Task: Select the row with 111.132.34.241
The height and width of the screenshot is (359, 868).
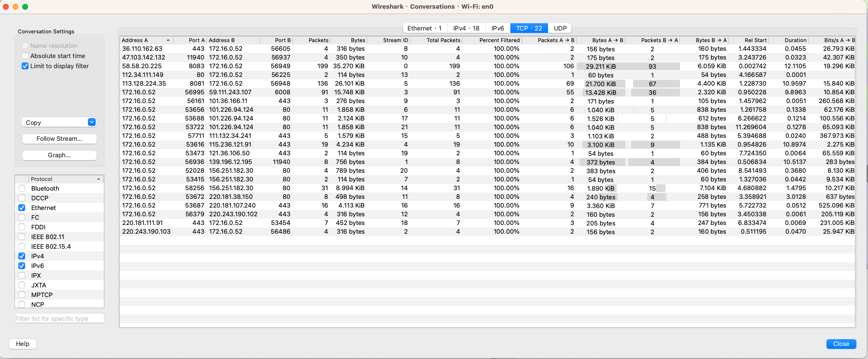Action: (x=487, y=135)
